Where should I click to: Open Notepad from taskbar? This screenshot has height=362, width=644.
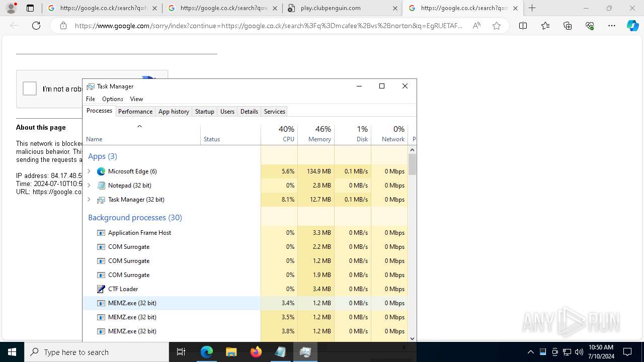(280, 352)
